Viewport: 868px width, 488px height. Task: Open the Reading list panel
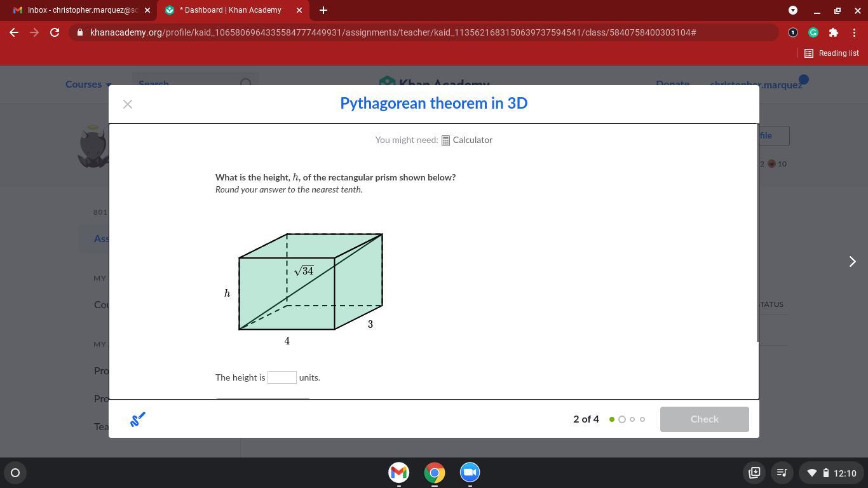pos(831,53)
